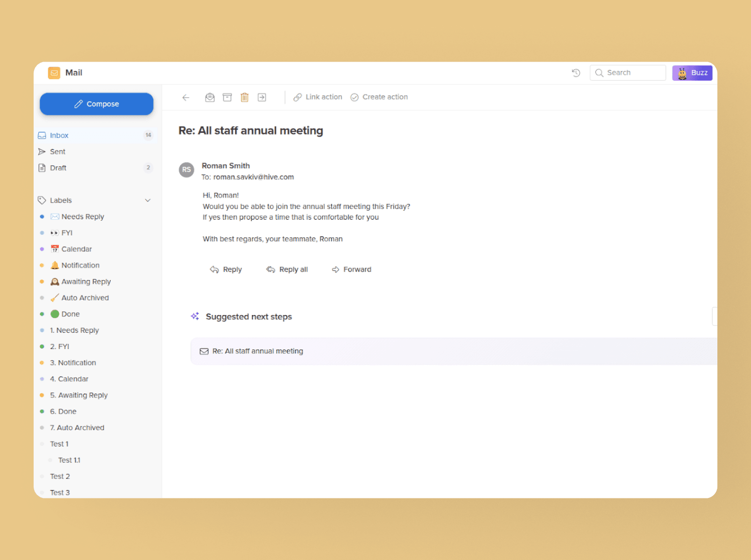Click the back arrow icon
This screenshot has height=560, width=751.
point(186,98)
